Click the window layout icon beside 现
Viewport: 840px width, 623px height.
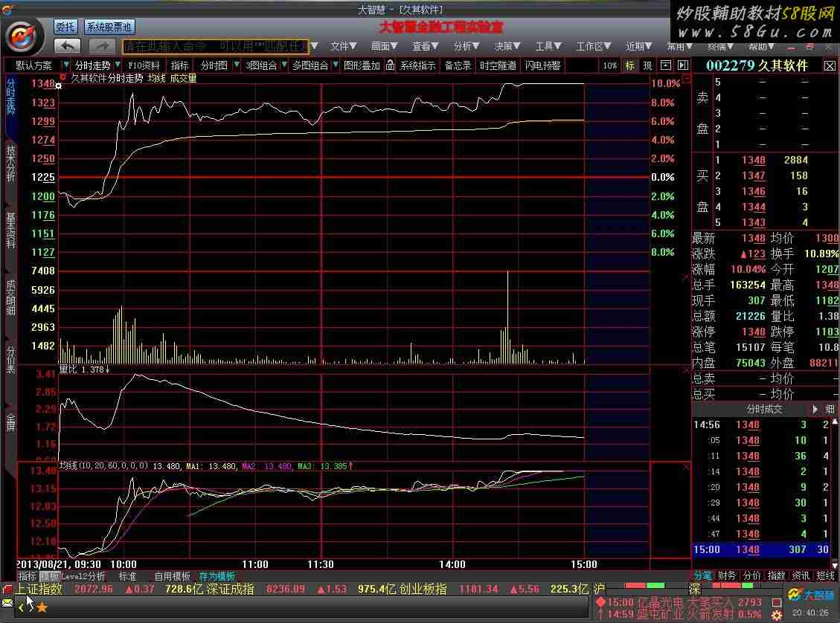tap(665, 65)
